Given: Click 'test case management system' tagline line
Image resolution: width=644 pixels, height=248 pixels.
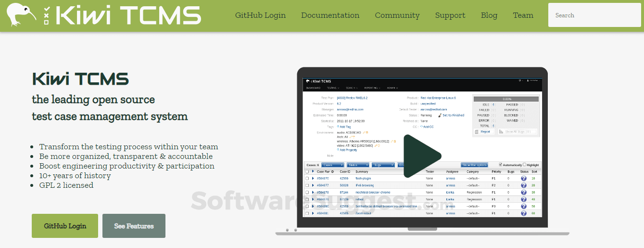Looking at the screenshot, I should [x=110, y=117].
